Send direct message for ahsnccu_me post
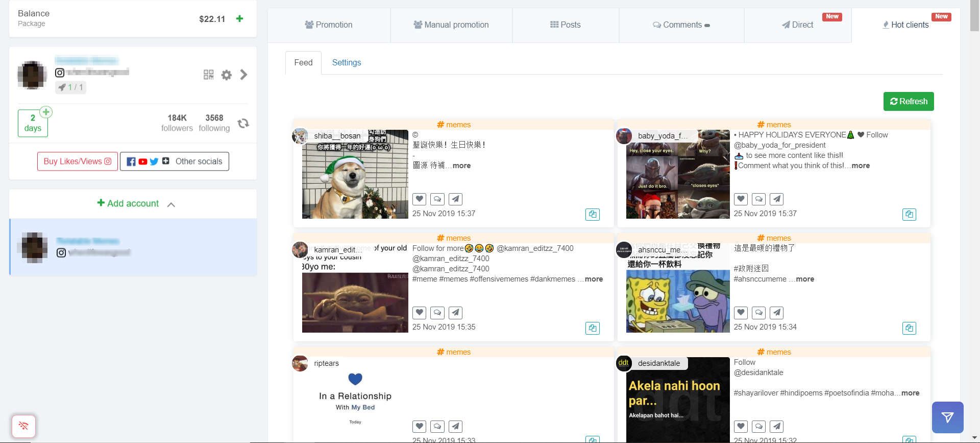 point(776,312)
